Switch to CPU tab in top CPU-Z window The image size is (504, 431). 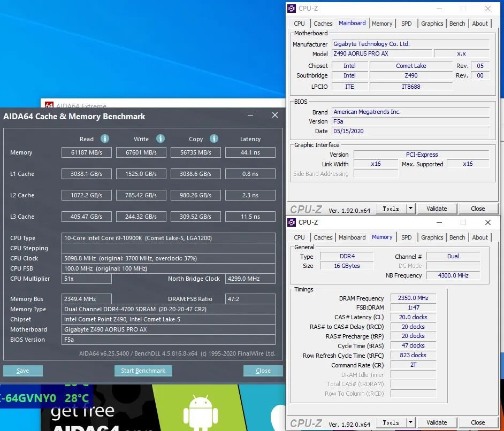pos(299,24)
